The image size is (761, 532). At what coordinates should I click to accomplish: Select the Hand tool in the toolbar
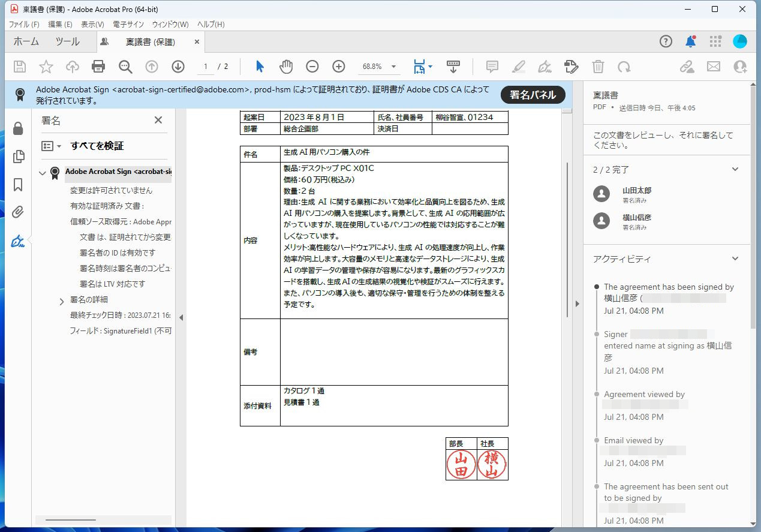pyautogui.click(x=286, y=67)
